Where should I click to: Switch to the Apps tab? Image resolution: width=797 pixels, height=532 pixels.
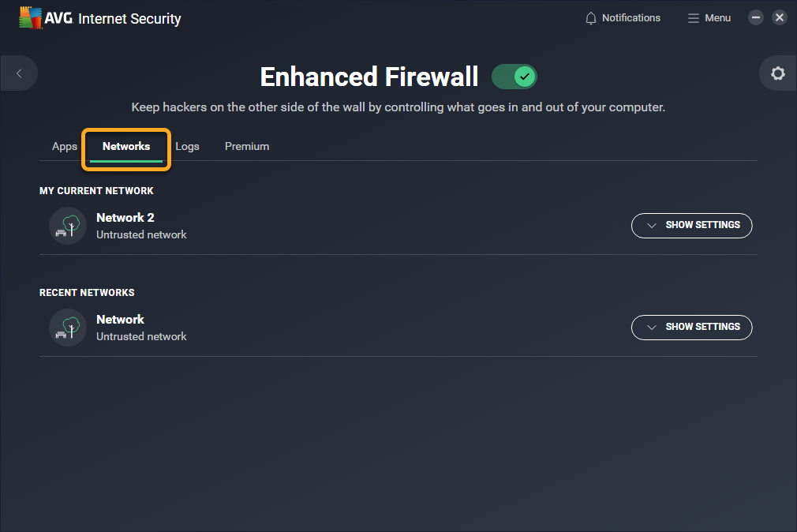click(x=65, y=146)
